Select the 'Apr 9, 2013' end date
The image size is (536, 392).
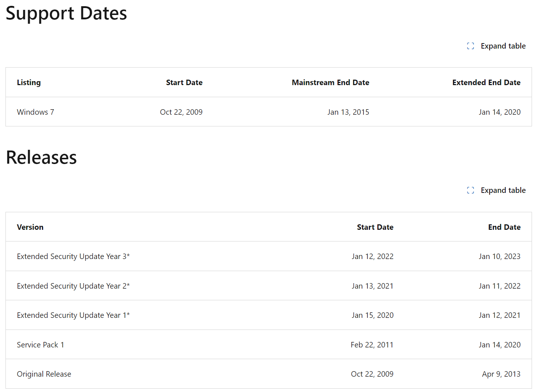click(x=501, y=374)
